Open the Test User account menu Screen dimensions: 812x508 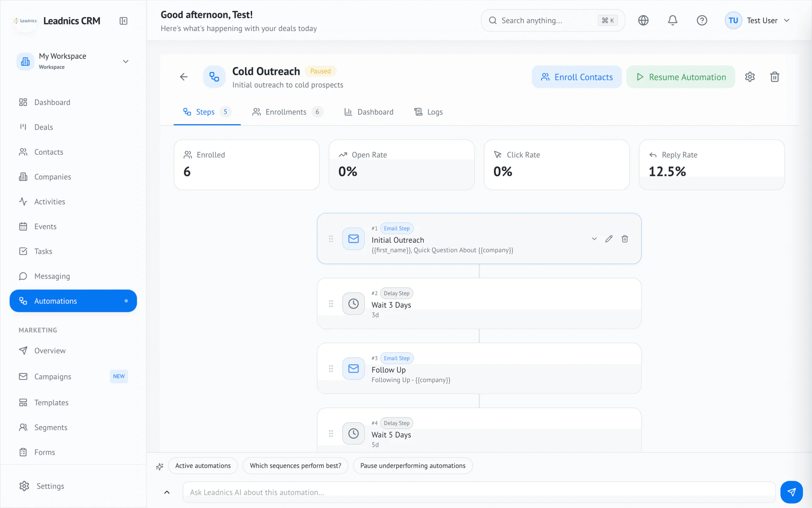(x=757, y=20)
